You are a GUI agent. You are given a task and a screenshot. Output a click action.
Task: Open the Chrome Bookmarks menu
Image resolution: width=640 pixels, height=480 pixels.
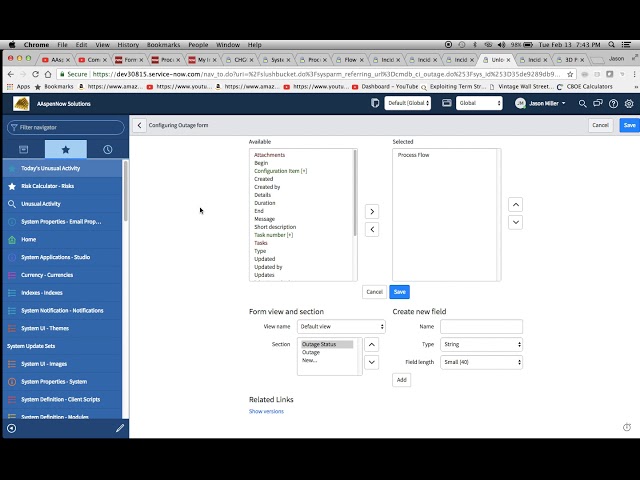pos(163,44)
